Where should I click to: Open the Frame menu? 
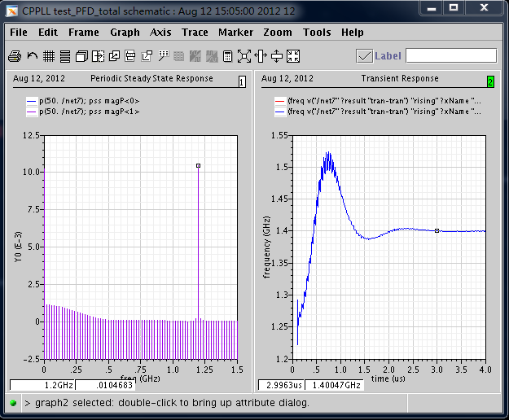pos(84,33)
